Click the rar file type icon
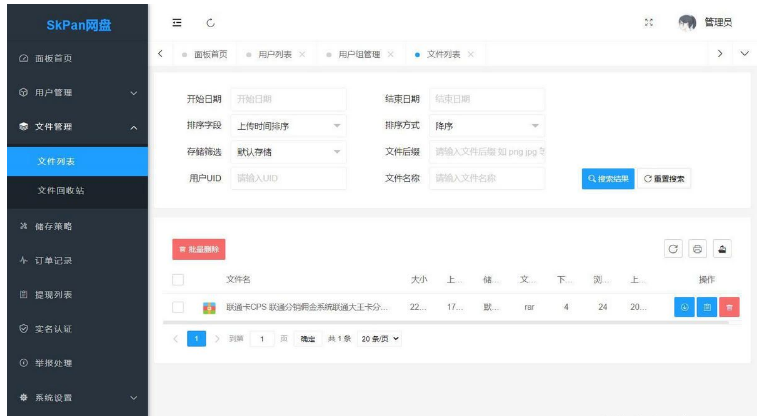The image size is (775, 416). coord(209,308)
